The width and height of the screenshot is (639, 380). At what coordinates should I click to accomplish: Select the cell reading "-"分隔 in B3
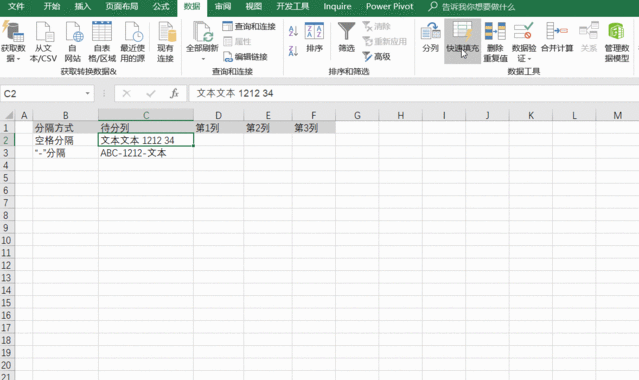(65, 153)
